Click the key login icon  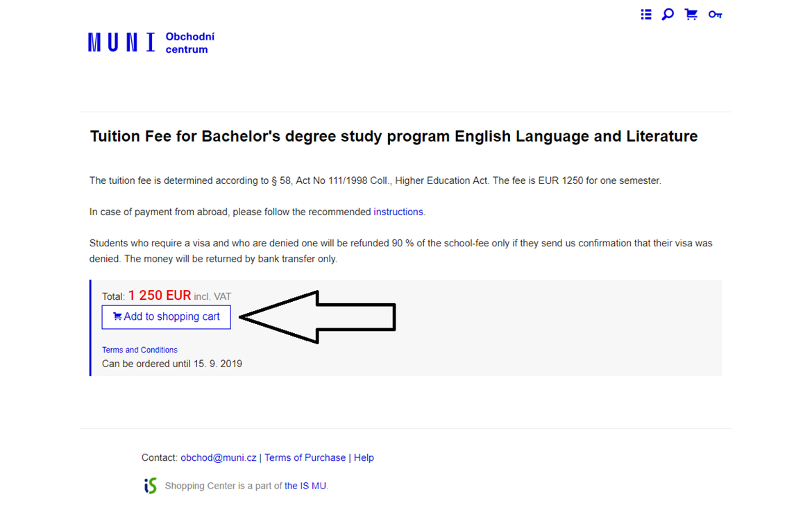pyautogui.click(x=716, y=15)
